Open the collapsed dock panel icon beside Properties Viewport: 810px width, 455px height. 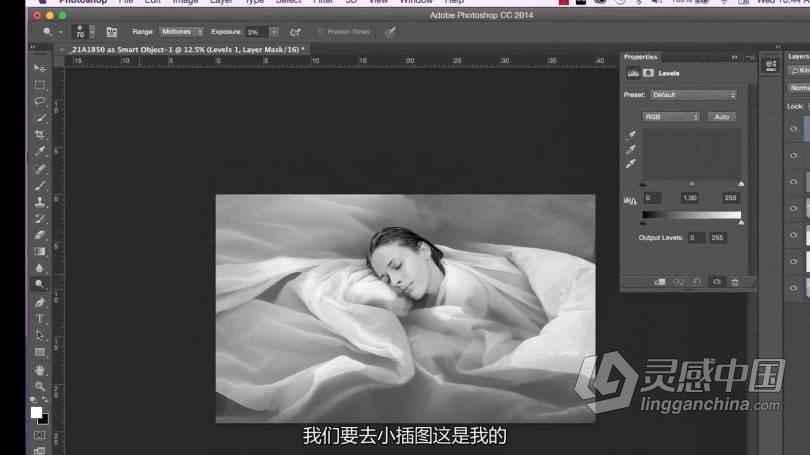(x=771, y=65)
